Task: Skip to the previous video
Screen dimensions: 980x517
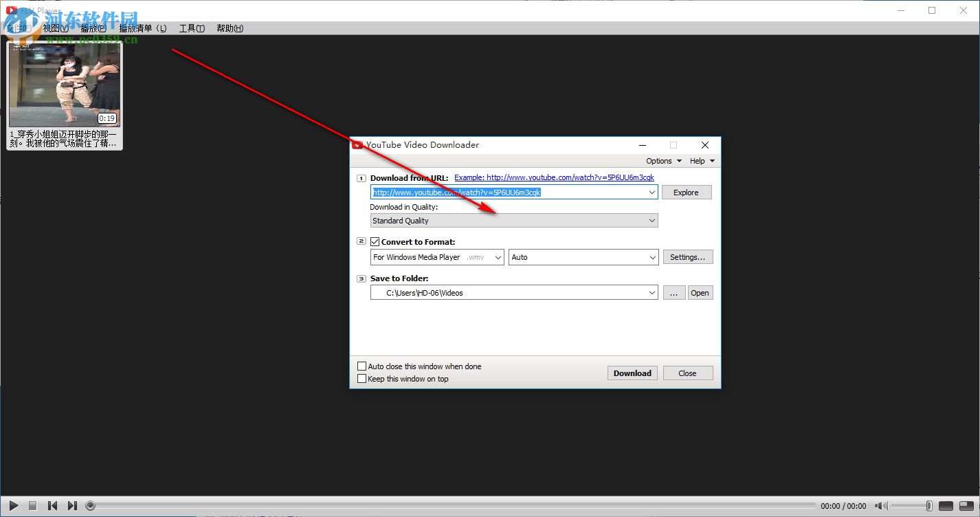Action: coord(52,505)
